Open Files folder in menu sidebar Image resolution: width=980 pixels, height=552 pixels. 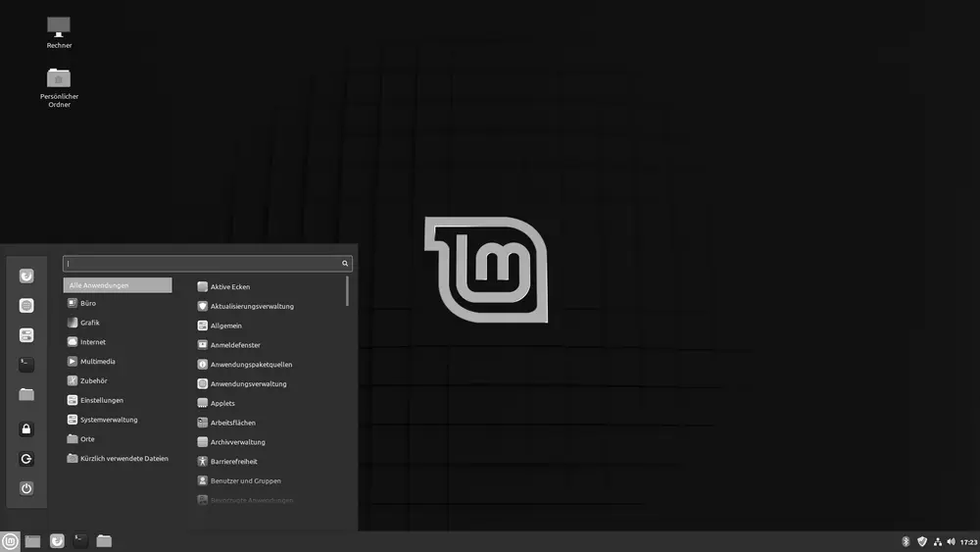click(26, 394)
